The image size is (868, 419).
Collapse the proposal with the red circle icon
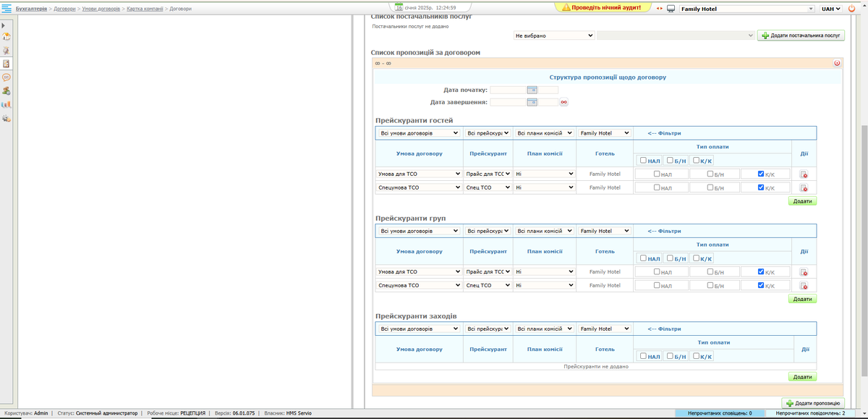[x=838, y=63]
